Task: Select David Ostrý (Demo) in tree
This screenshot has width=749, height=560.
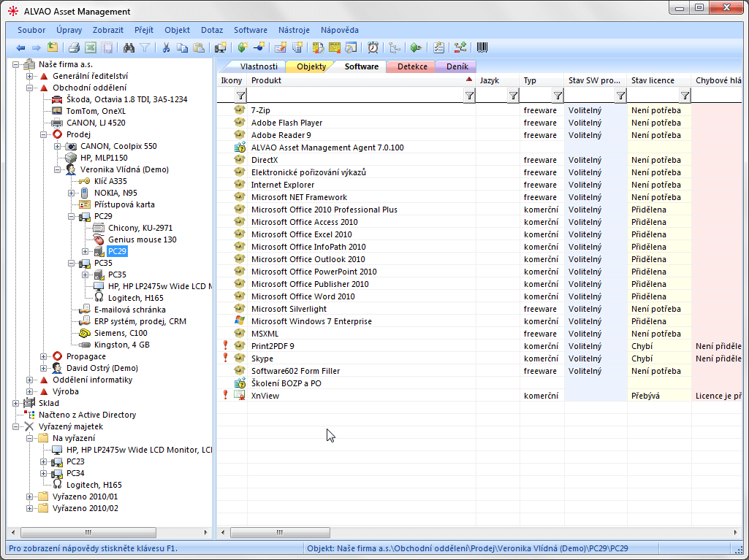Action: pos(102,368)
